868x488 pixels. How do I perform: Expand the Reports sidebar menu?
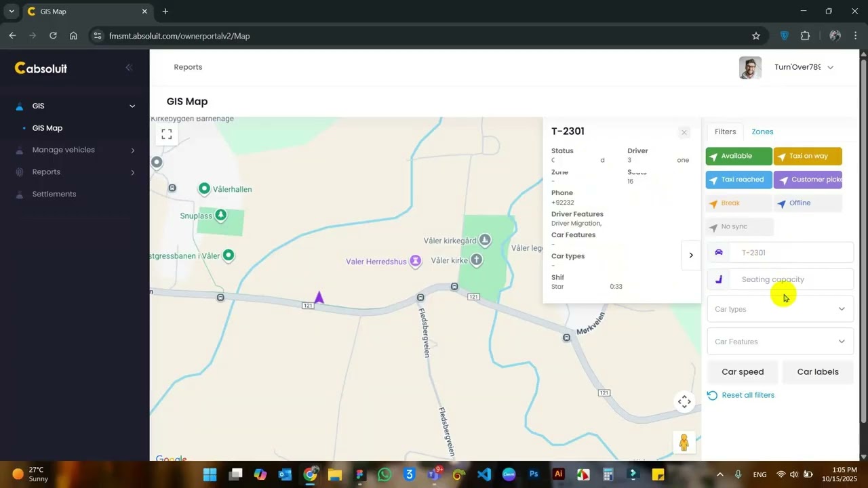click(75, 172)
